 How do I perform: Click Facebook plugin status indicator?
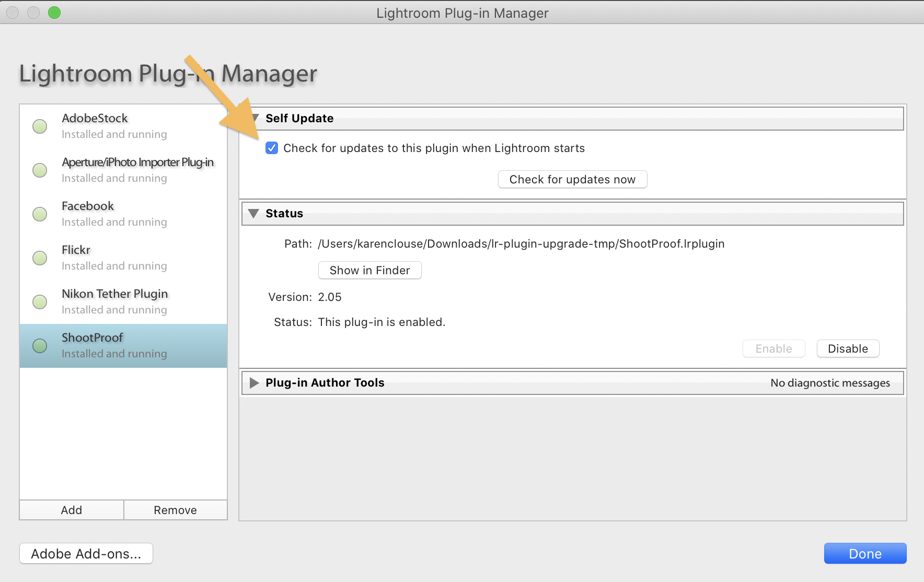[x=40, y=214]
